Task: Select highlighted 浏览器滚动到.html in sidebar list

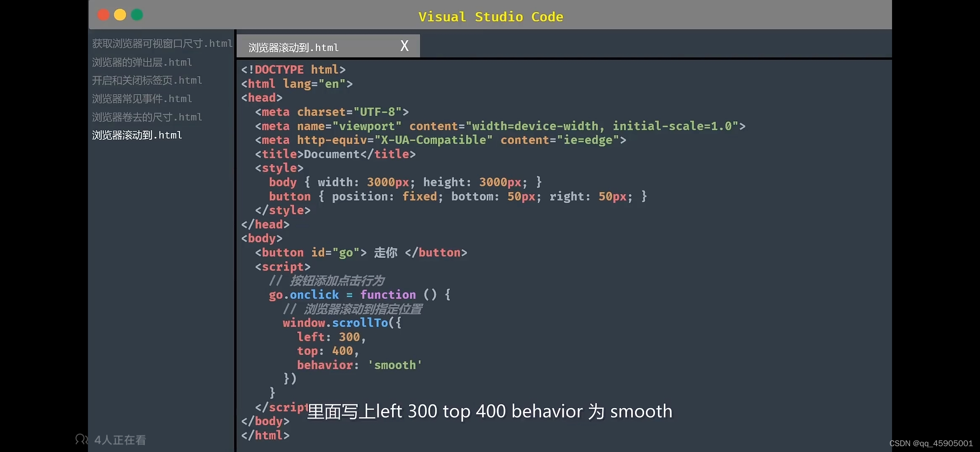Action: [137, 135]
